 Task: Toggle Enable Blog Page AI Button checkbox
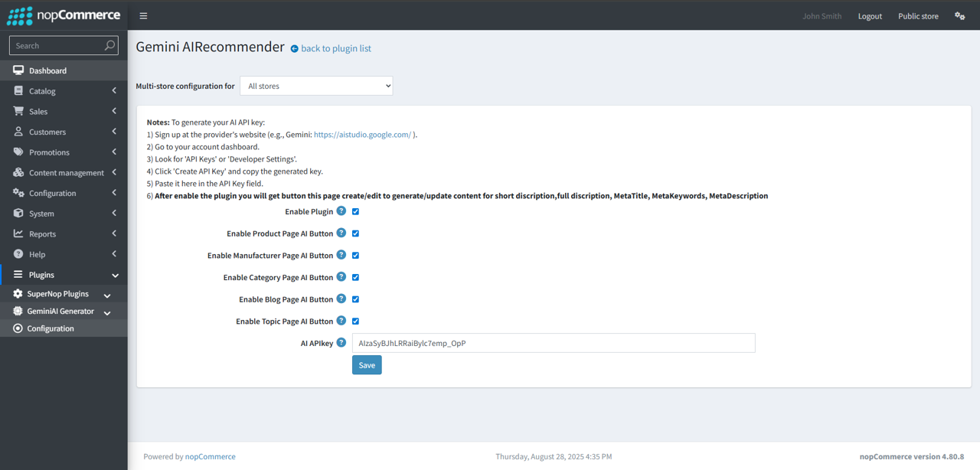point(355,299)
